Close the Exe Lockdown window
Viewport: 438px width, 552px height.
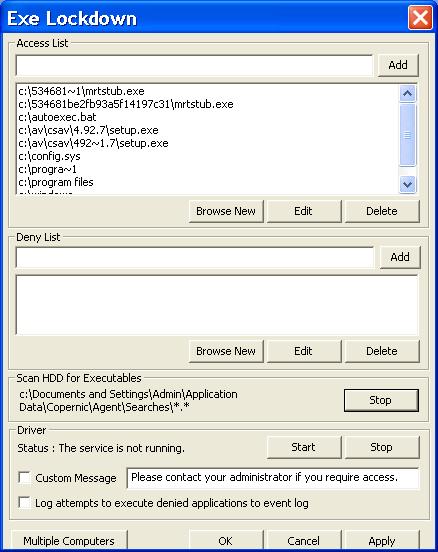[420, 18]
